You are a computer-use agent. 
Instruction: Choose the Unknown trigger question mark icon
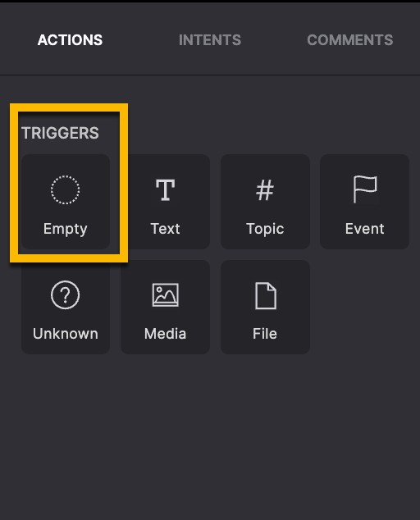(65, 294)
